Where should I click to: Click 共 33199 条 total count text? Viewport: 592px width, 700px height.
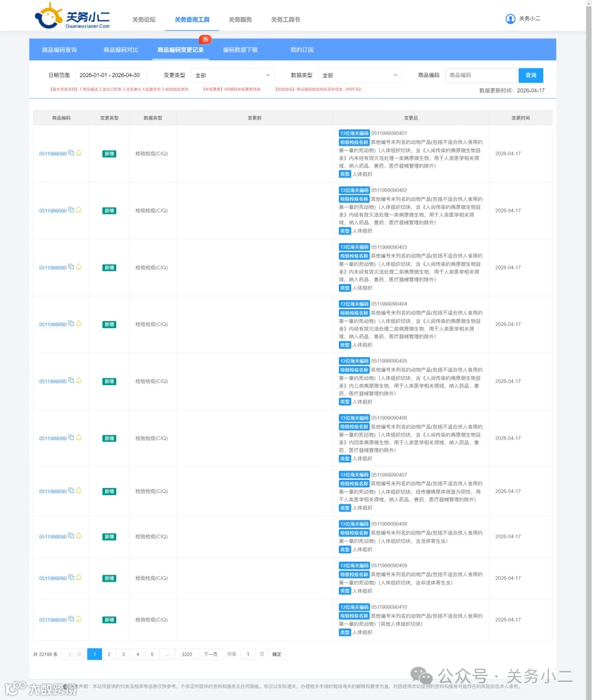click(45, 654)
